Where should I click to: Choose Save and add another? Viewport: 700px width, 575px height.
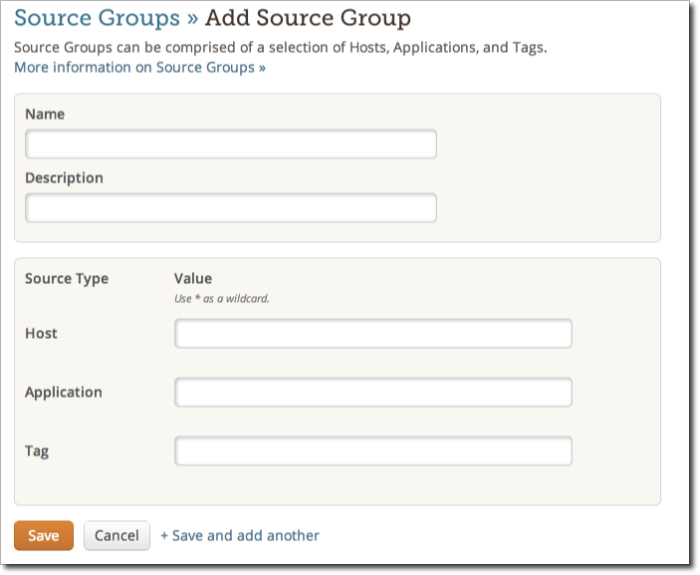(x=240, y=535)
